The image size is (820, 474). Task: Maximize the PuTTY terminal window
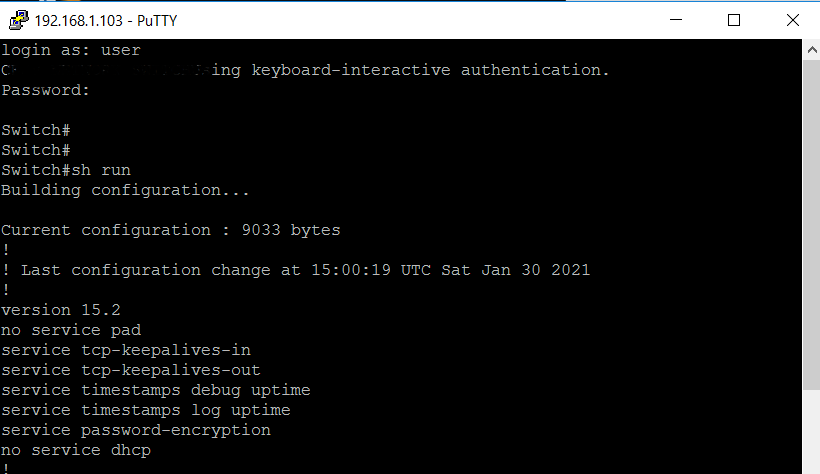coord(734,20)
